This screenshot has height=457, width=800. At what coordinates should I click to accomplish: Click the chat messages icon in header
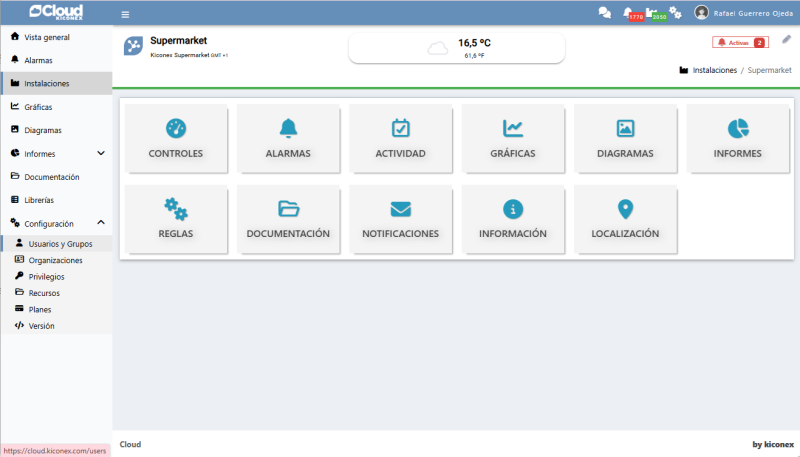tap(604, 13)
